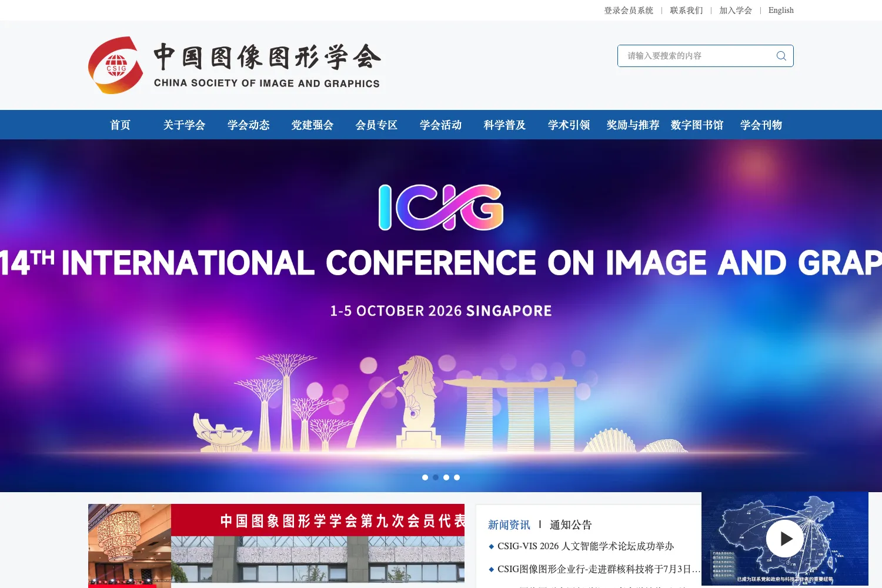Open the CSIG图像图形企业行 news item
The width and height of the screenshot is (882, 588).
point(599,569)
